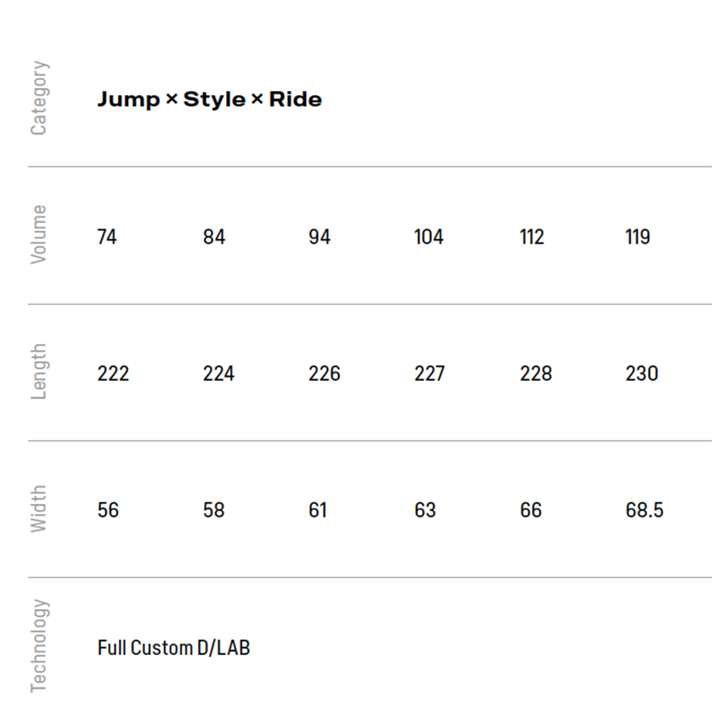
Task: Click volume value 119
Action: tap(638, 237)
